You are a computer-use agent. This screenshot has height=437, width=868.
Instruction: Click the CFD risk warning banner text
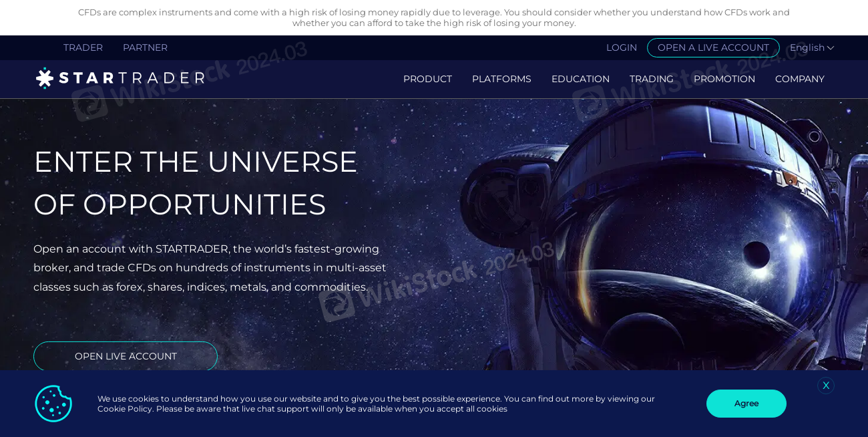(434, 17)
